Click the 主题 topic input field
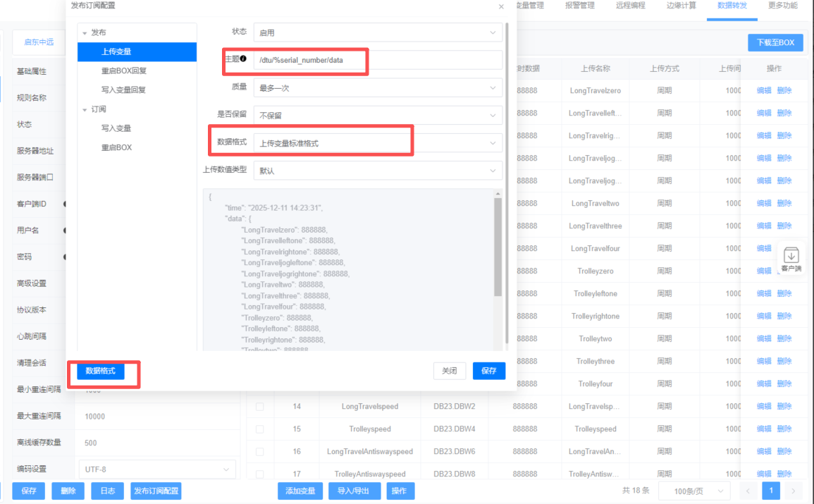The height and width of the screenshot is (504, 814). pyautogui.click(x=378, y=61)
